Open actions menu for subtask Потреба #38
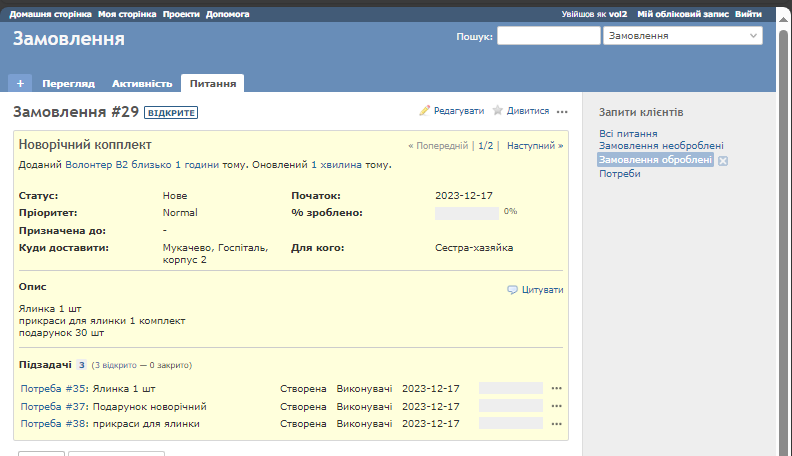 click(x=557, y=424)
